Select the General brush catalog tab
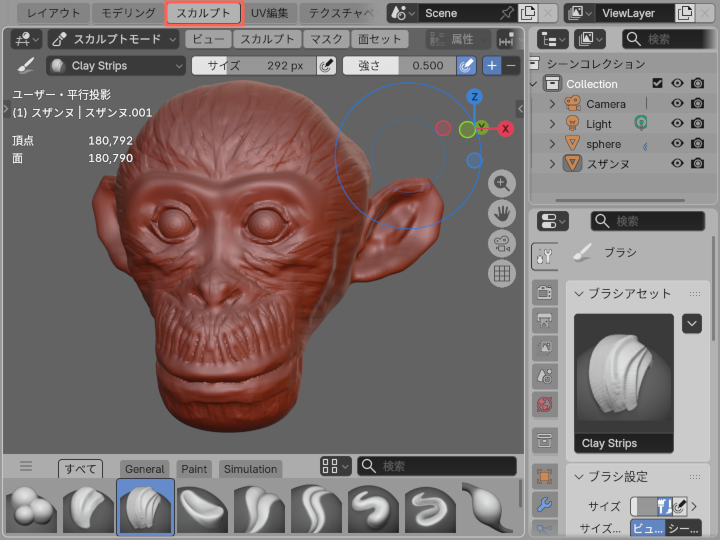Image resolution: width=720 pixels, height=540 pixels. coord(145,469)
